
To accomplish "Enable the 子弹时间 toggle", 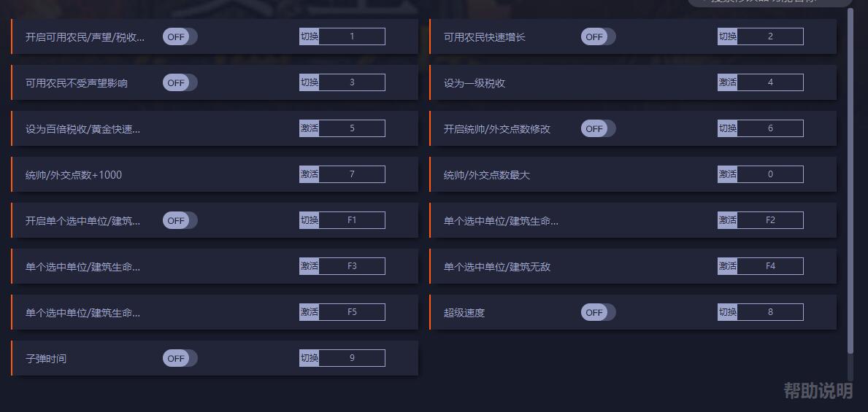I will [x=180, y=358].
